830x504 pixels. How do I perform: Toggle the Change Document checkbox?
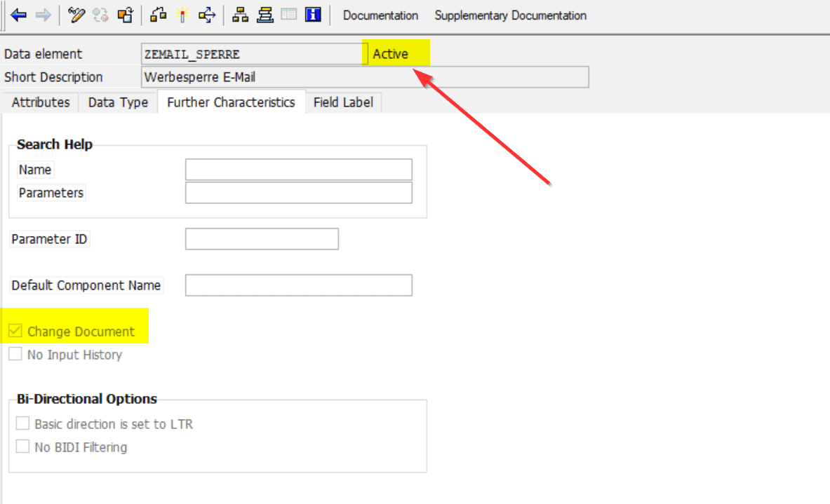tap(15, 330)
